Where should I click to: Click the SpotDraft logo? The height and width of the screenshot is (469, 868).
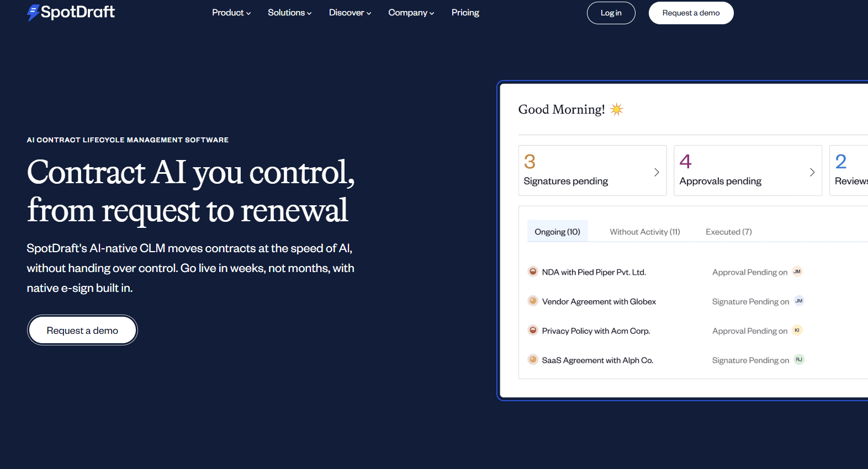71,12
